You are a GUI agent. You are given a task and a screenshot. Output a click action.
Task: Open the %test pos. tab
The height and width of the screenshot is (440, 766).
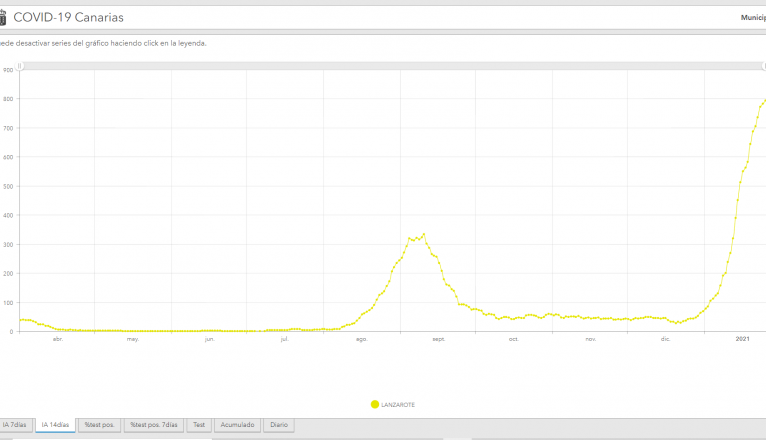[99, 425]
